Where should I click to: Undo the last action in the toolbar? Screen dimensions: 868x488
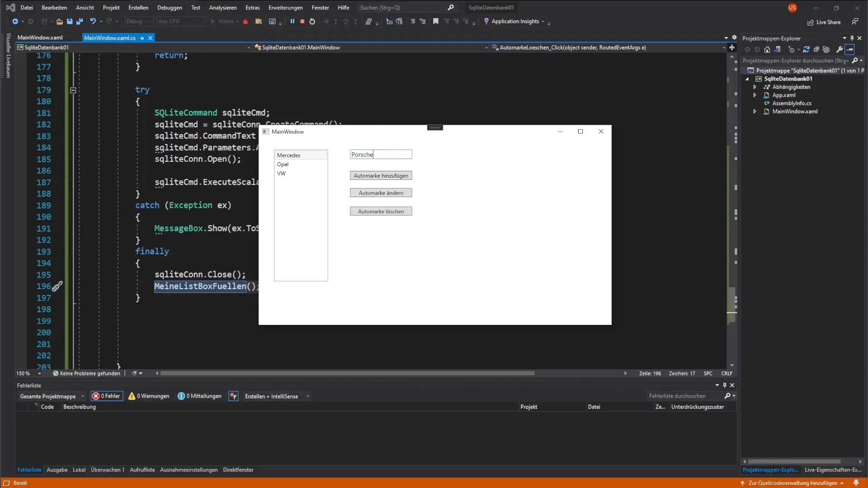(x=93, y=21)
